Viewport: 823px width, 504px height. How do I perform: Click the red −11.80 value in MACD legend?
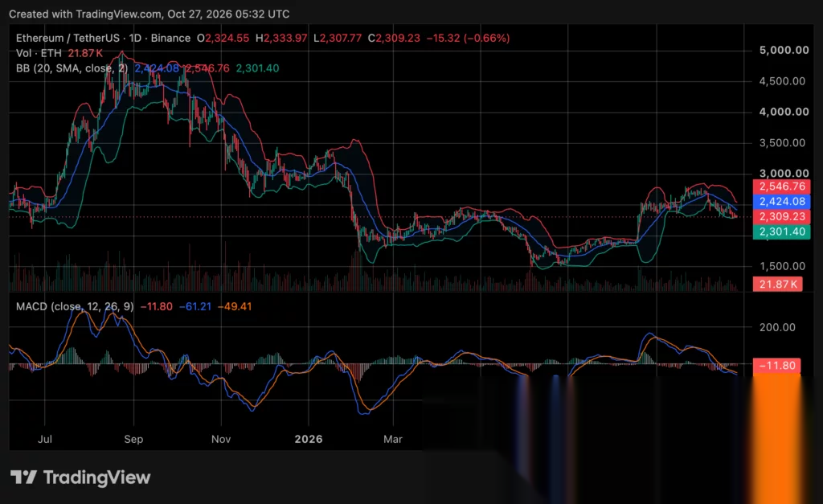pos(157,306)
